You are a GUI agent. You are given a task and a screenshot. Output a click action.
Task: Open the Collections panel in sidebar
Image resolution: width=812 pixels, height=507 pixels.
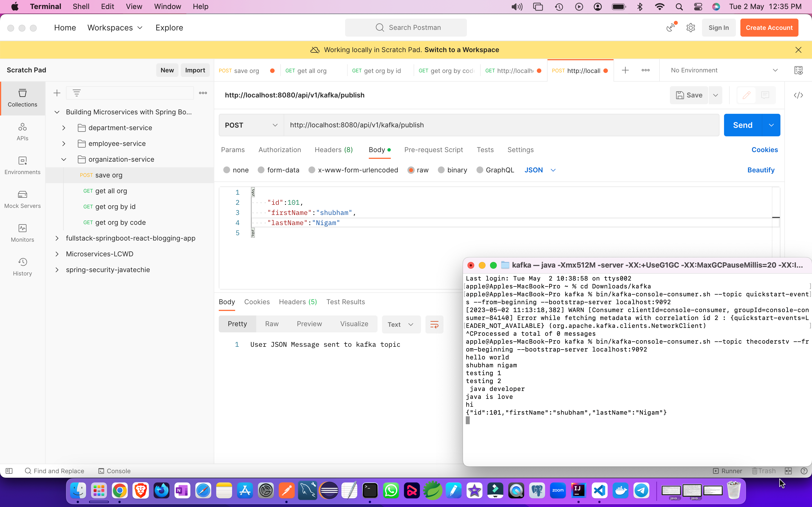click(x=22, y=98)
